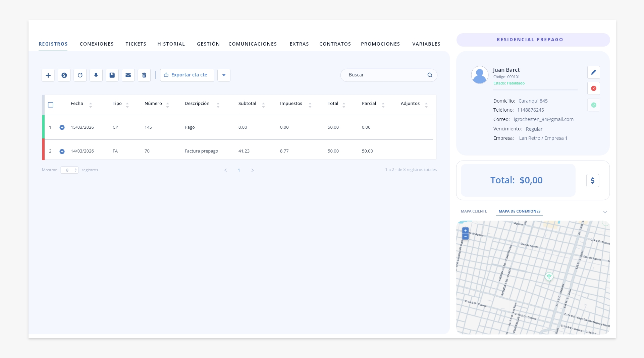The height and width of the screenshot is (358, 644).
Task: Sort the table by Subtotal
Action: pyautogui.click(x=263, y=105)
